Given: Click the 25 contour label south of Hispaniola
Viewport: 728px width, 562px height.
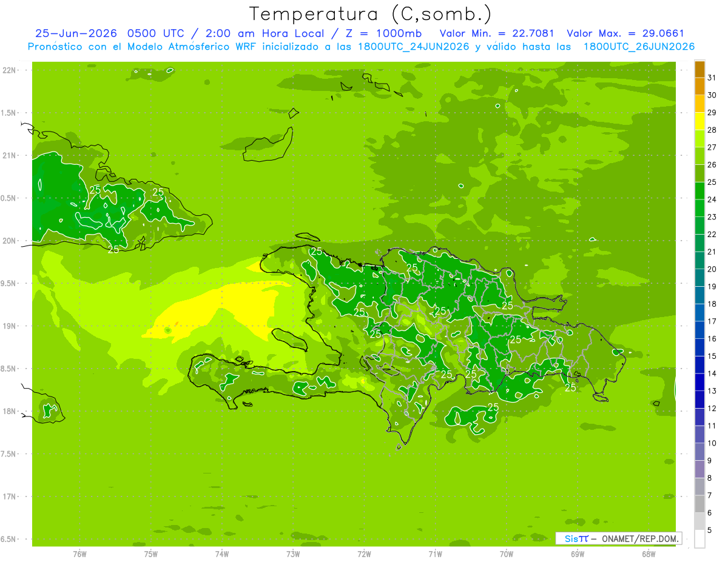Looking at the screenshot, I should click(x=493, y=406).
